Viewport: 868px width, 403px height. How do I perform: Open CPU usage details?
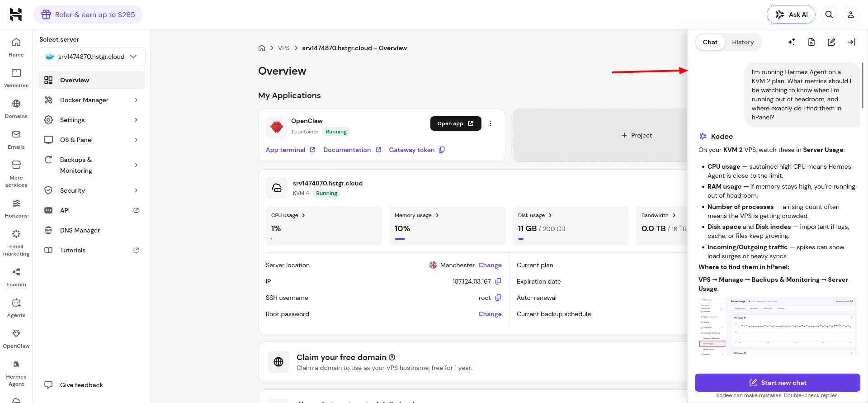tap(288, 215)
